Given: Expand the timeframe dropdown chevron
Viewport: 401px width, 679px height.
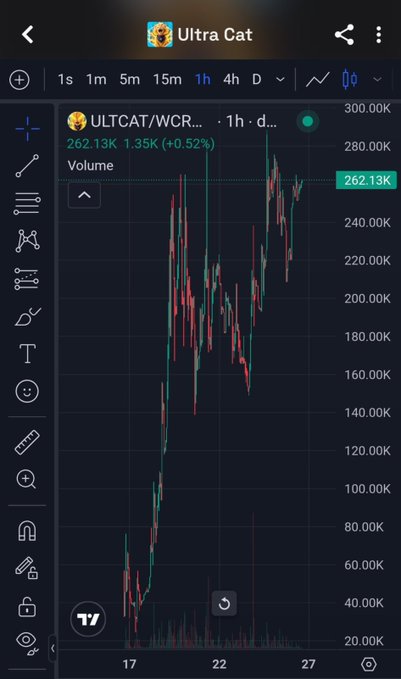Looking at the screenshot, I should [x=281, y=80].
